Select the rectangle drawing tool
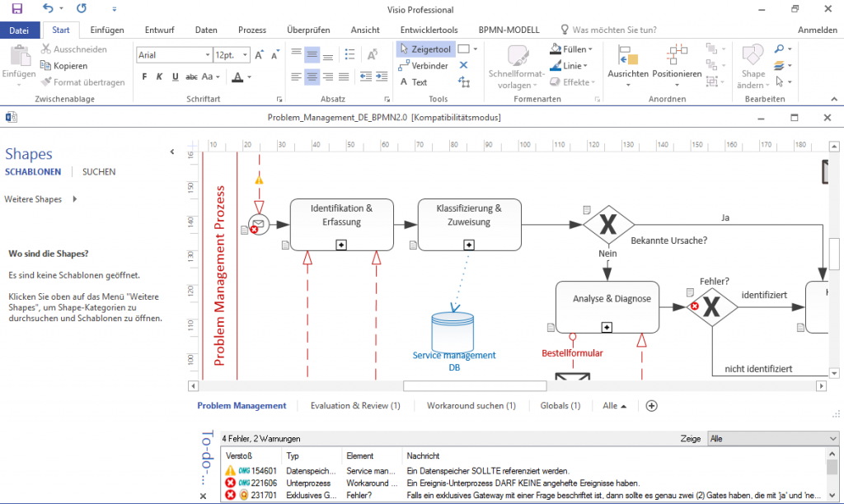The width and height of the screenshot is (844, 504). coord(463,49)
